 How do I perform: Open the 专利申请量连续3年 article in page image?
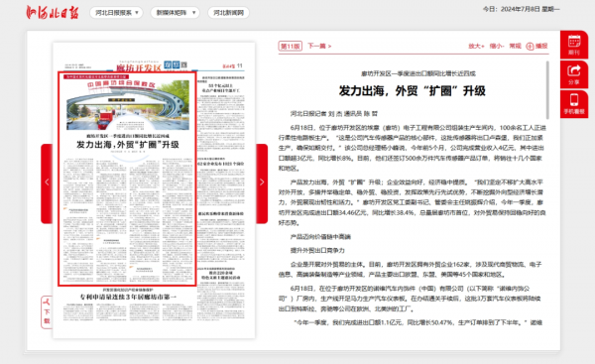click(x=128, y=297)
